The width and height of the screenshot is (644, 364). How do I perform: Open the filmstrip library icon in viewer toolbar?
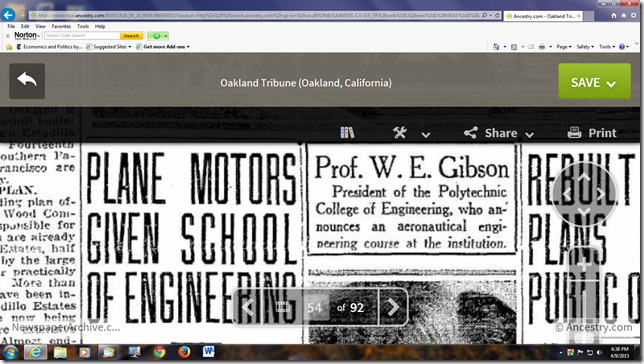coord(347,133)
